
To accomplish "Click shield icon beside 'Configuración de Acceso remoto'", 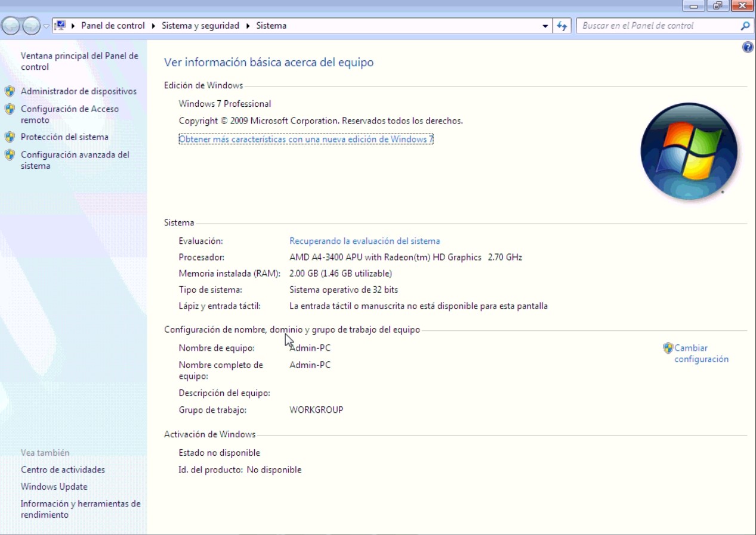I will [10, 109].
